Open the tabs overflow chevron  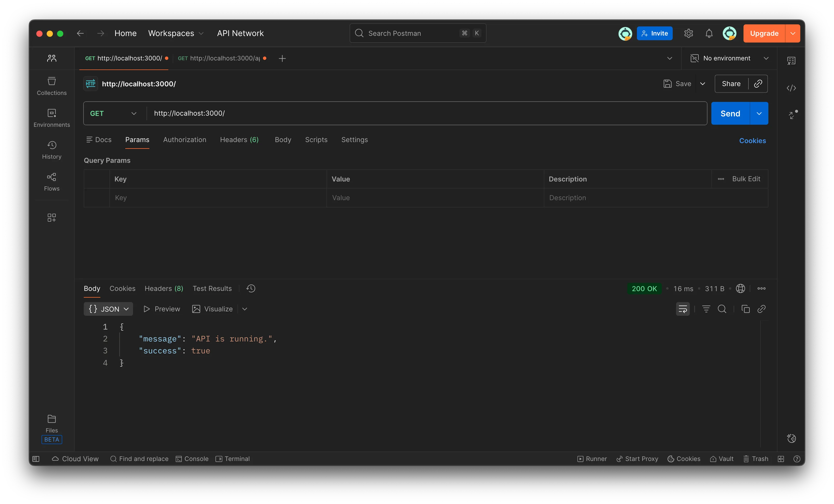click(x=669, y=58)
